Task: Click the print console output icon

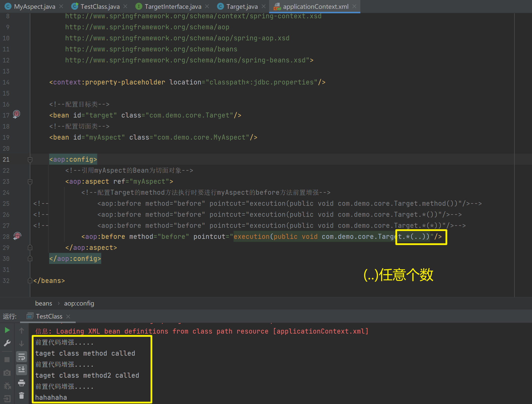Action: [x=22, y=383]
